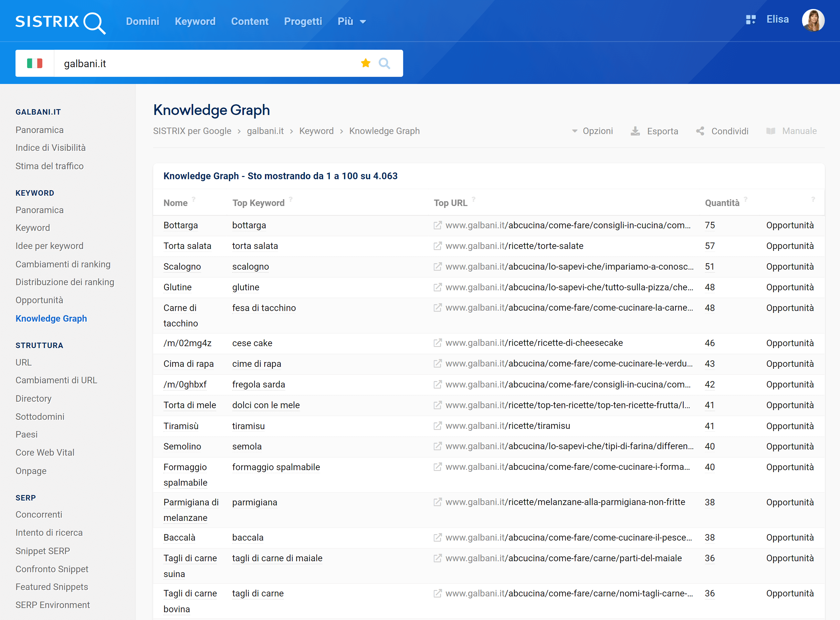Image resolution: width=840 pixels, height=620 pixels.
Task: Click the Featured Snippets sidebar link
Action: point(52,586)
